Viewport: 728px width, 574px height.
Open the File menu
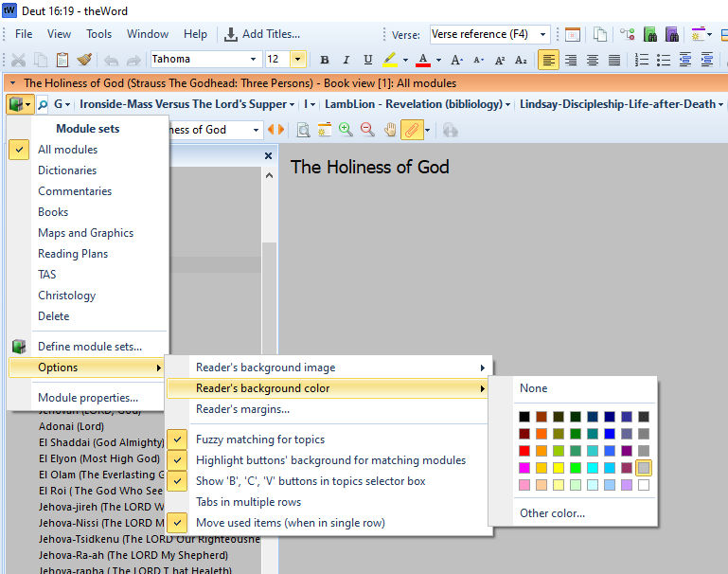[x=24, y=34]
